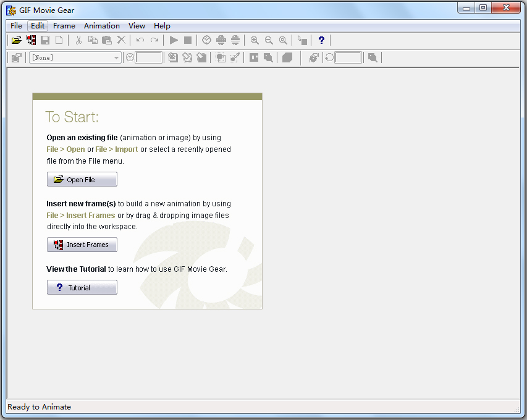527x420 pixels.
Task: Click the Zoom In magnifier icon
Action: click(255, 40)
